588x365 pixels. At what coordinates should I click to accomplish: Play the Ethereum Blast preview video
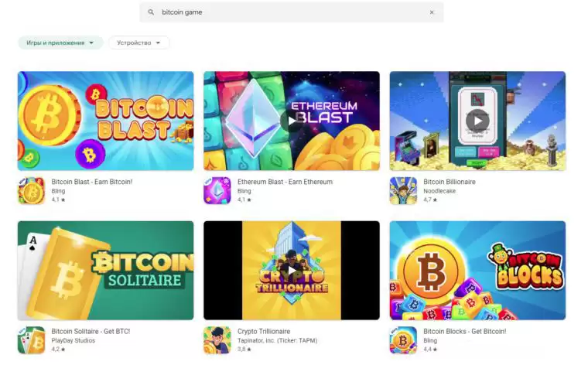point(292,121)
